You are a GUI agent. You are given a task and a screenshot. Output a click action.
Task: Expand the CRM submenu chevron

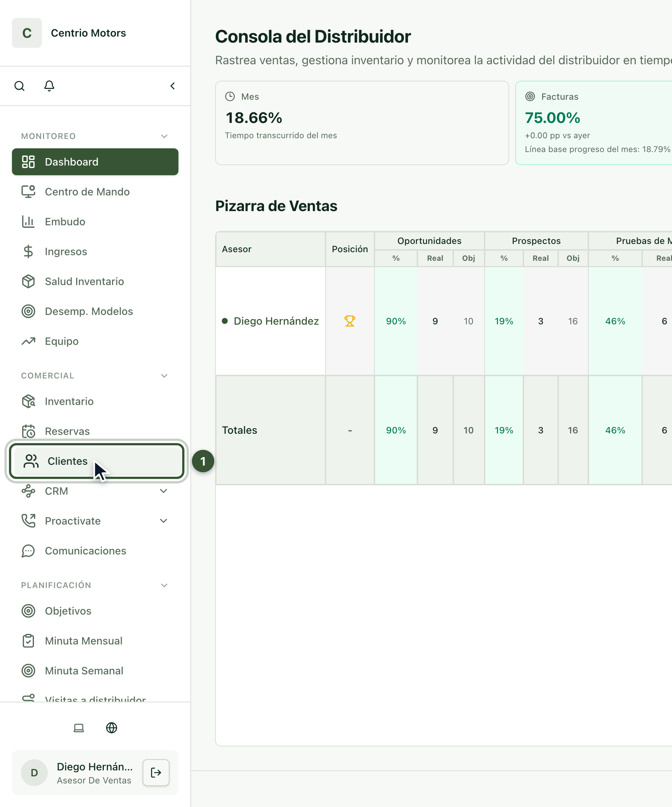pyautogui.click(x=164, y=491)
